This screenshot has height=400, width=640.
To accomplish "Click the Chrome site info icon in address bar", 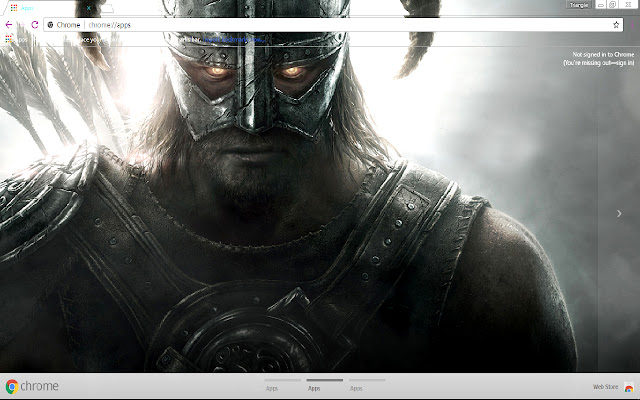I will click(51, 25).
